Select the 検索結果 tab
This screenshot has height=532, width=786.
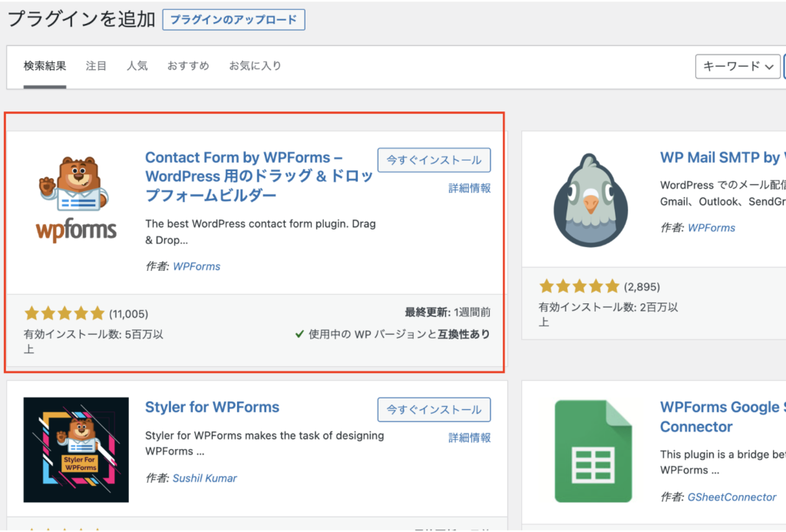pyautogui.click(x=45, y=66)
